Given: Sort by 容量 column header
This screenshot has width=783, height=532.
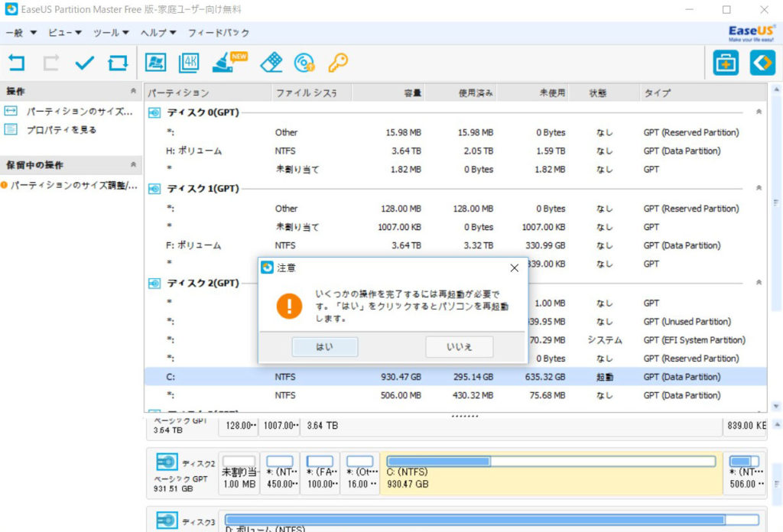Looking at the screenshot, I should (388, 92).
